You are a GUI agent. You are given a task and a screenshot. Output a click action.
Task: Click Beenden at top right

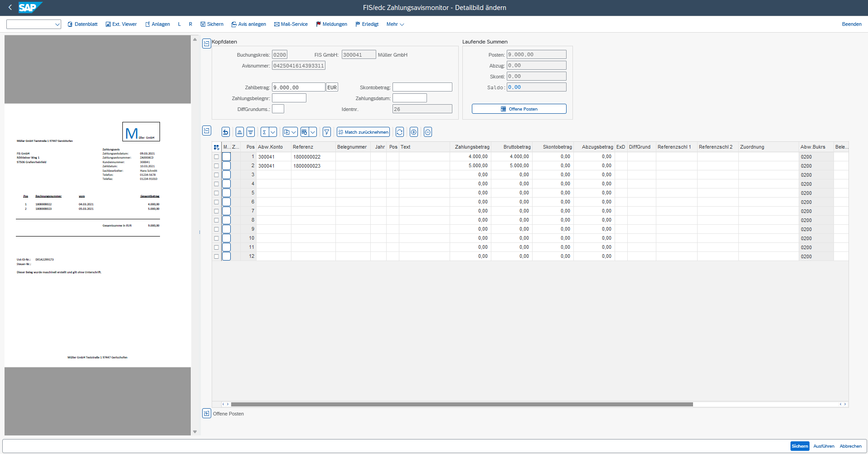pos(852,24)
